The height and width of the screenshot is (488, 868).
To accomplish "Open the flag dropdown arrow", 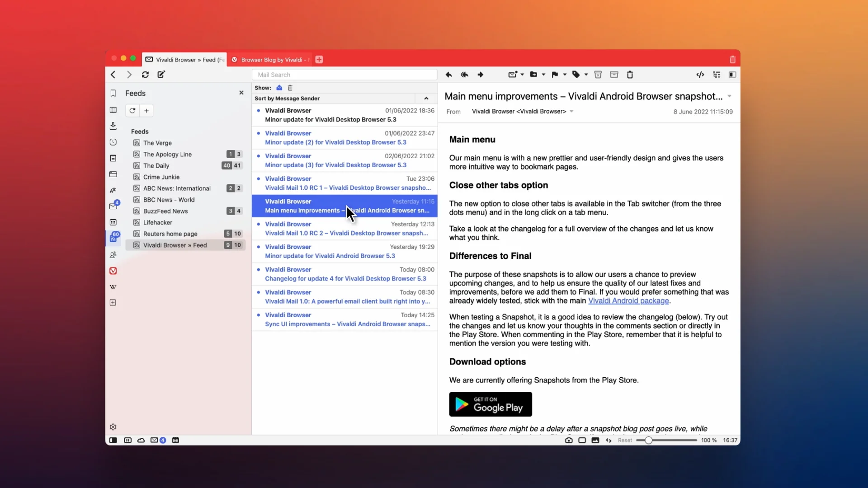I will [x=565, y=75].
